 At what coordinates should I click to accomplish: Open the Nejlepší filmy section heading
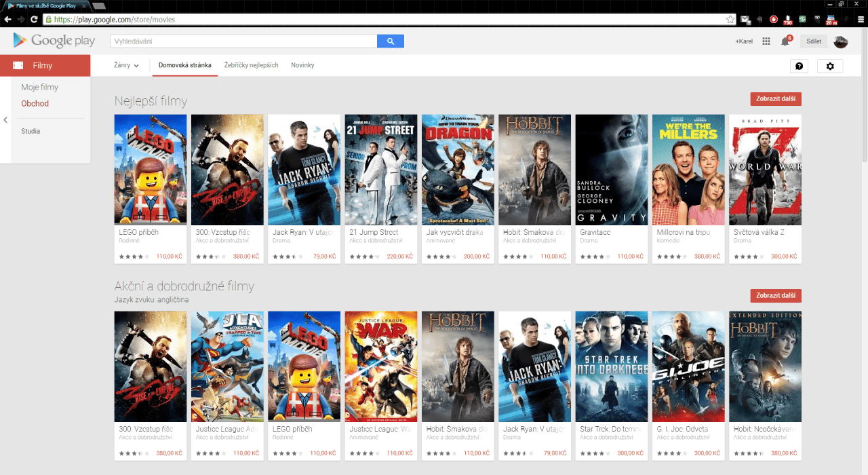pos(151,101)
